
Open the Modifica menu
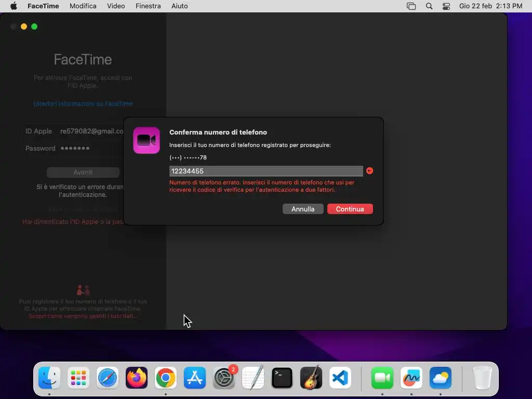click(83, 6)
